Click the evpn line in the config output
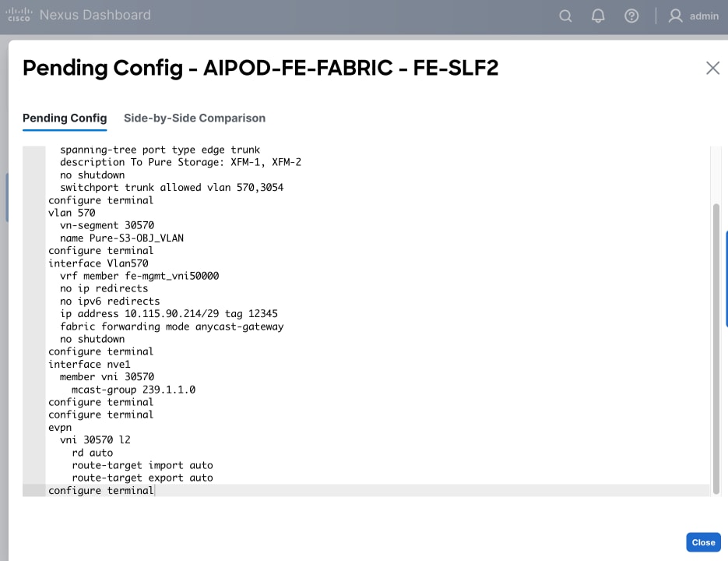The width and height of the screenshot is (728, 561). click(x=58, y=427)
